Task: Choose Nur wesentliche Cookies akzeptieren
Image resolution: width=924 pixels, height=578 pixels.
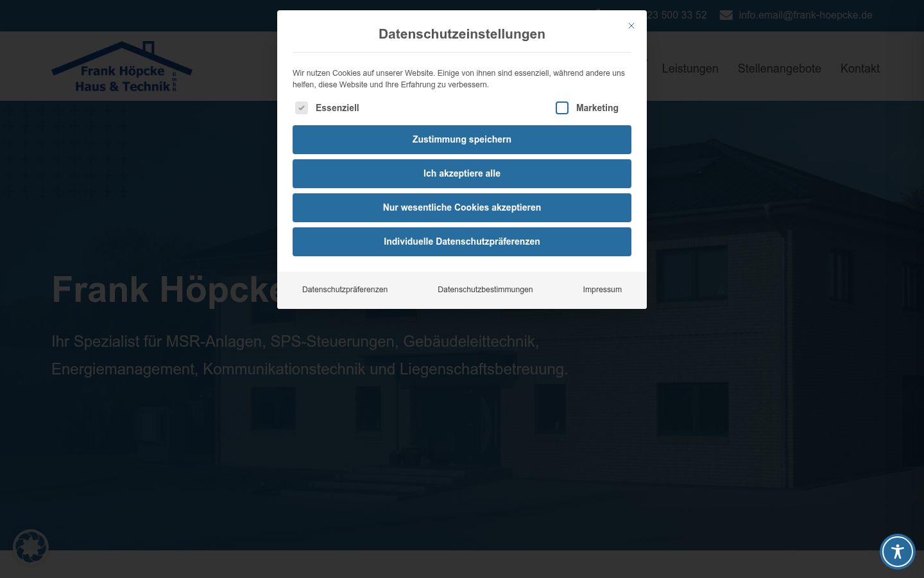Action: coord(462,207)
